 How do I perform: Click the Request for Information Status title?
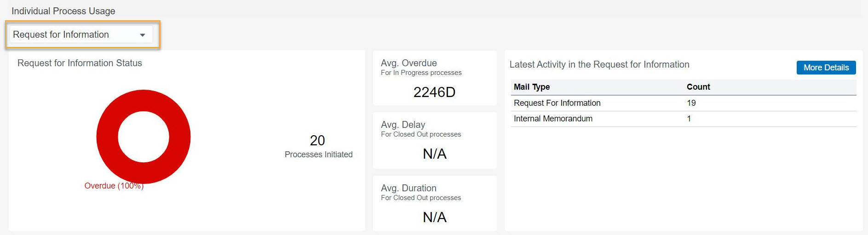(80, 63)
